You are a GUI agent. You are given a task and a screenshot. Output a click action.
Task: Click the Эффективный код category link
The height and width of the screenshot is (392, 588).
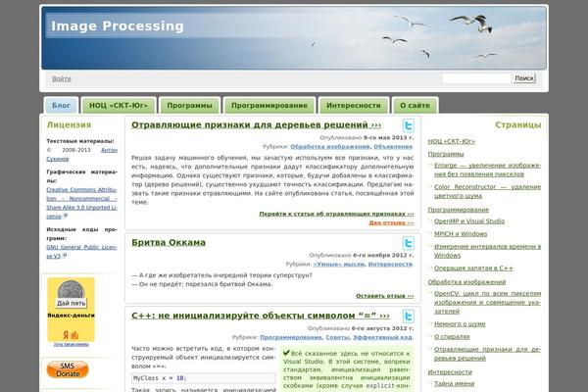[382, 337]
